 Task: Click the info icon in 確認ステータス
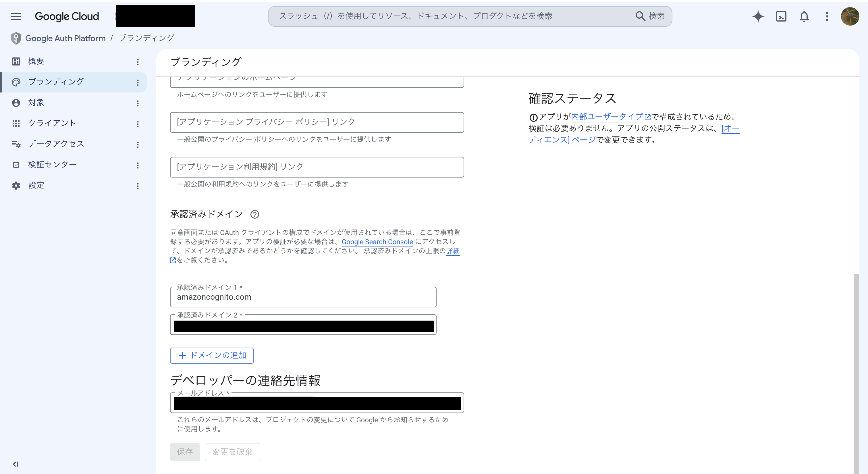click(x=533, y=118)
